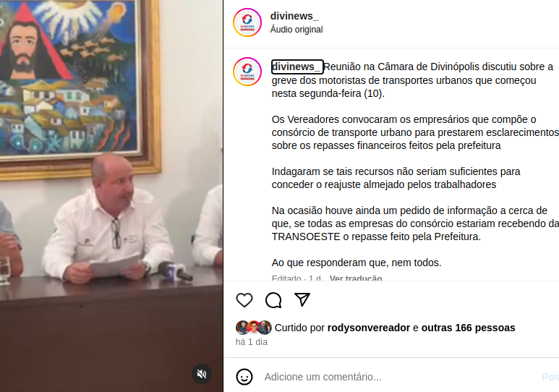
Task: Click divinews_ username in caption
Action: pos(297,67)
